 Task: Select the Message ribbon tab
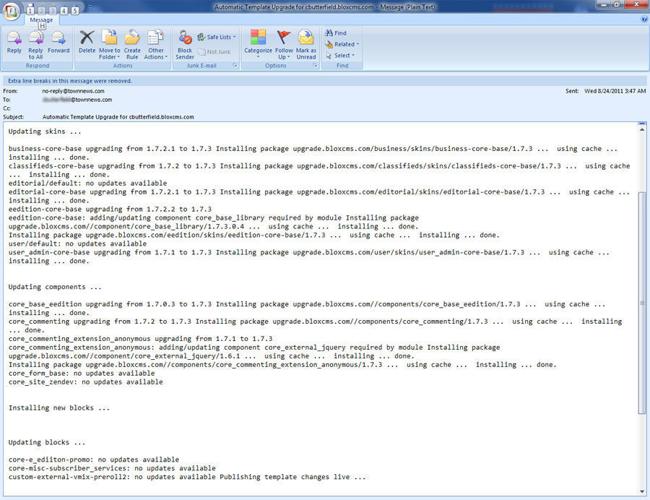(41, 19)
